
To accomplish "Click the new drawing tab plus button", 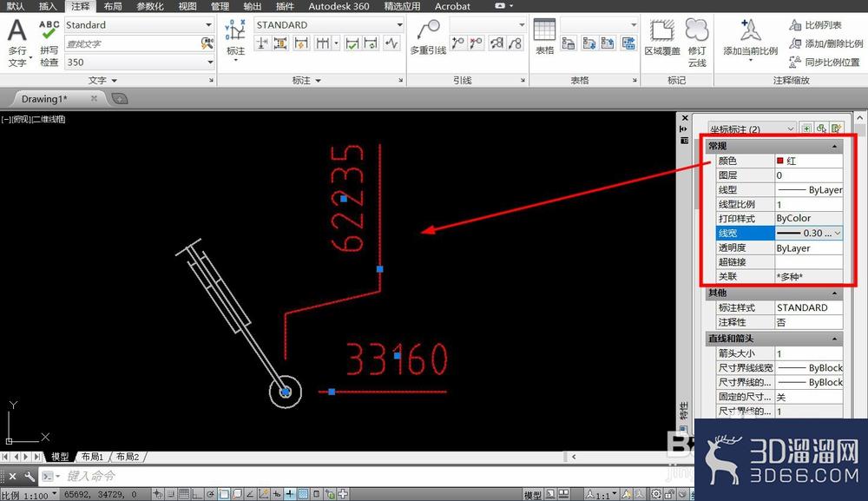I will 120,98.
